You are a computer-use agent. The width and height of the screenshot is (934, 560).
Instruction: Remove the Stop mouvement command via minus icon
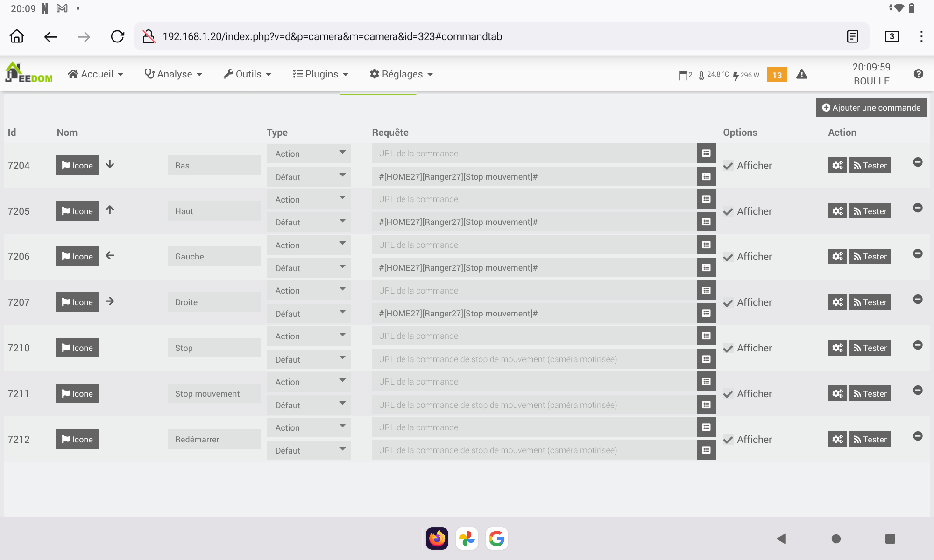(x=918, y=390)
